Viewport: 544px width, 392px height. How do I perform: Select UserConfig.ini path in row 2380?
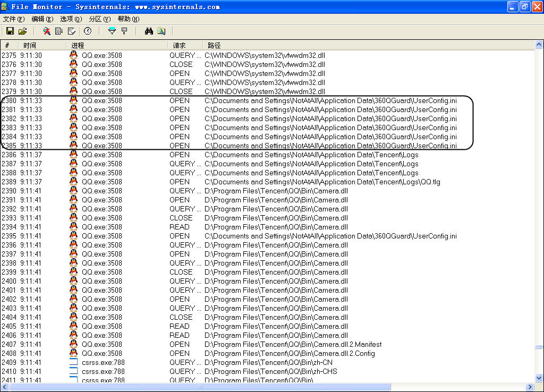coord(330,100)
